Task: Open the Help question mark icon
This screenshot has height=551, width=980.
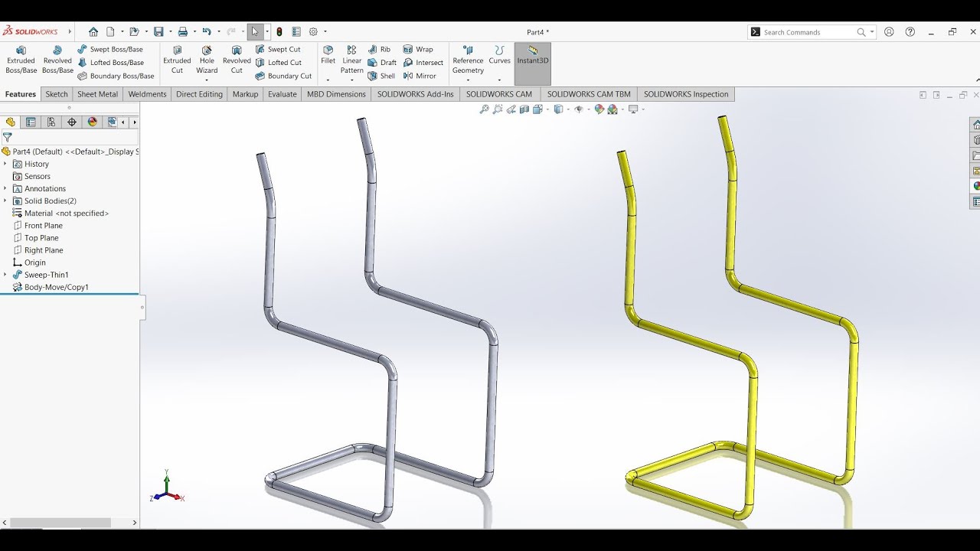Action: [910, 32]
